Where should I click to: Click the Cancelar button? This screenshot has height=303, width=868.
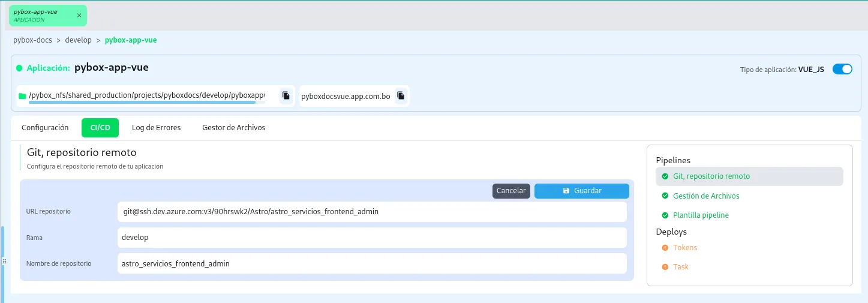point(512,191)
